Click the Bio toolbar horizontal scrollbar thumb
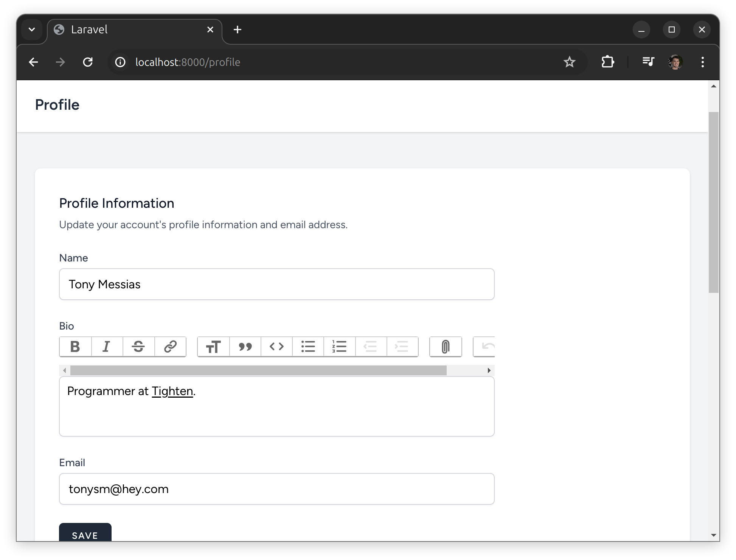 tap(258, 370)
